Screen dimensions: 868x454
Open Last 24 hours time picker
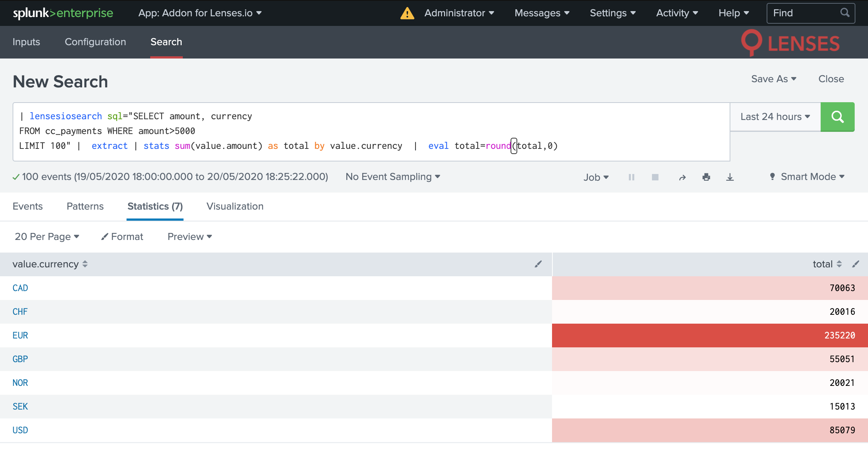pyautogui.click(x=775, y=117)
